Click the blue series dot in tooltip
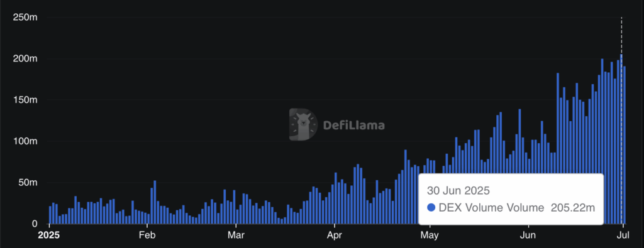The image size is (644, 248). pyautogui.click(x=431, y=208)
